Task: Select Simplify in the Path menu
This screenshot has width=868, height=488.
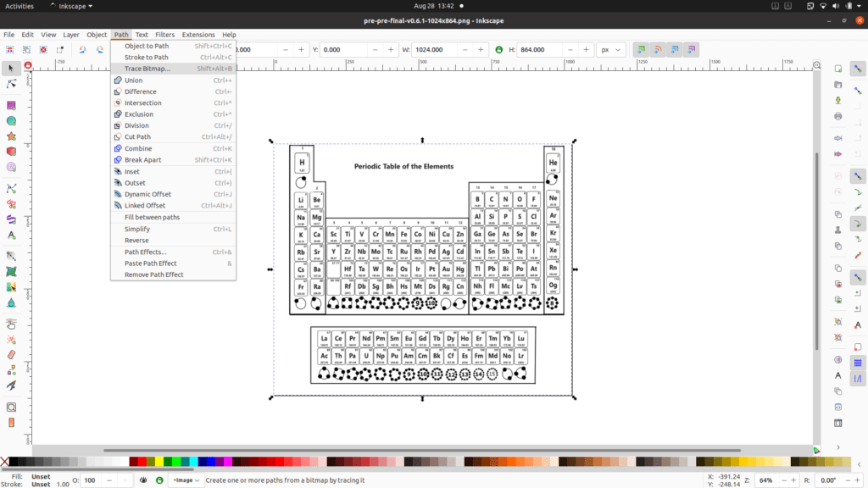Action: tap(173, 229)
